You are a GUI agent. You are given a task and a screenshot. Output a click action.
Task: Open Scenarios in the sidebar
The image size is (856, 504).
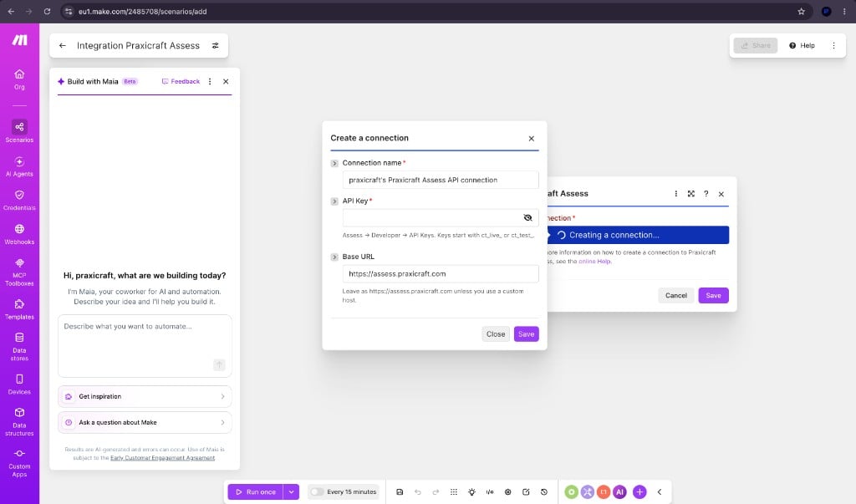tap(19, 131)
